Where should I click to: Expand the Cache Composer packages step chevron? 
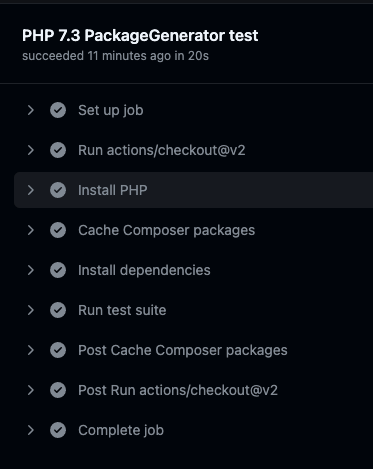[31, 230]
